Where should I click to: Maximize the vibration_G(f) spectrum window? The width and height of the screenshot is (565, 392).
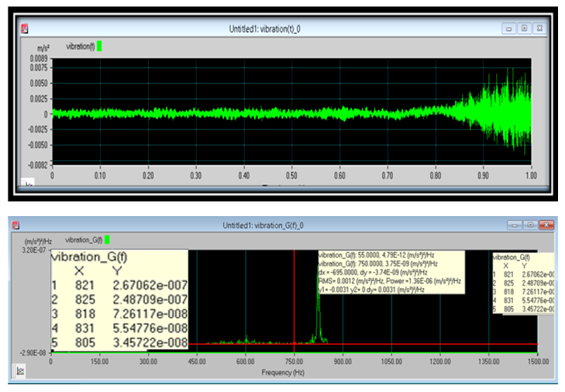click(x=530, y=225)
